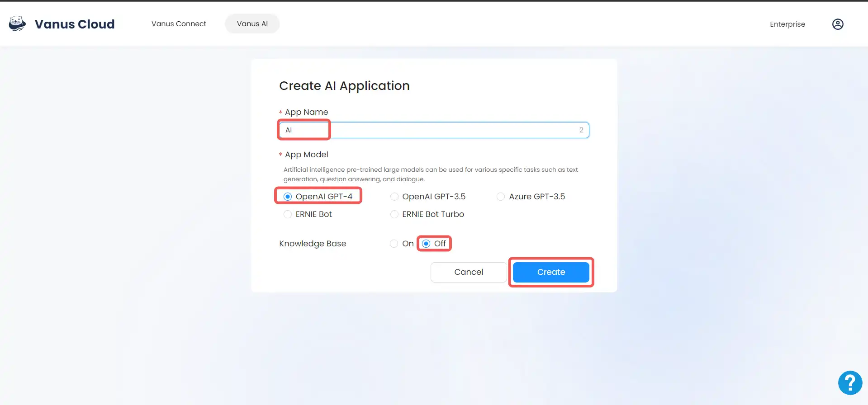
Task: Click the Vanus Cloud brand name
Action: tap(75, 24)
